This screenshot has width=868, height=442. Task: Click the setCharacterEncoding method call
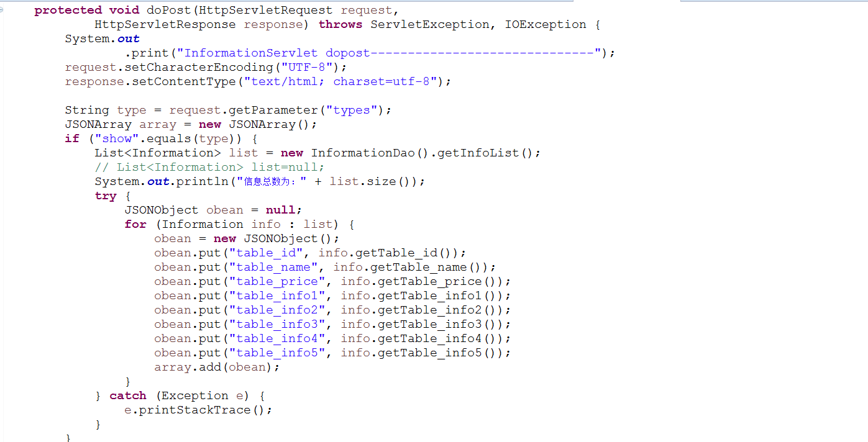pos(199,67)
